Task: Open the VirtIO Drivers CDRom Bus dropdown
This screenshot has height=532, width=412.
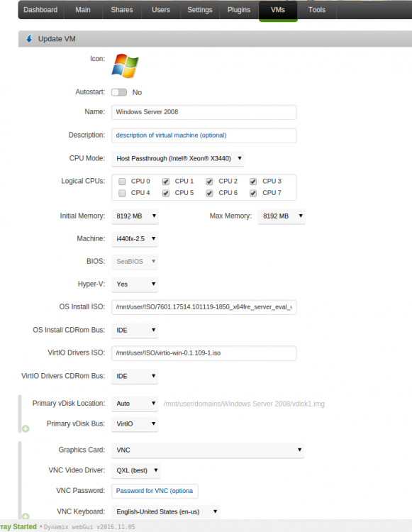Action: coord(135,376)
